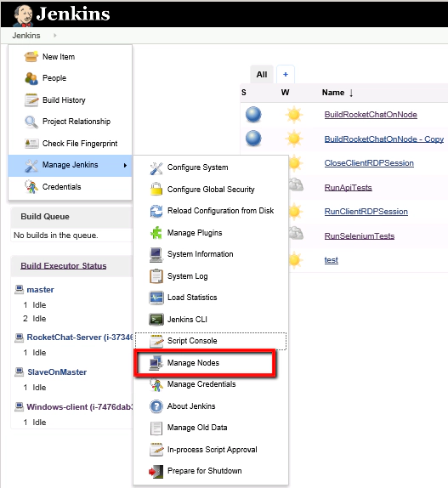Add a new view with plus tab
448x488 pixels.
click(x=286, y=75)
